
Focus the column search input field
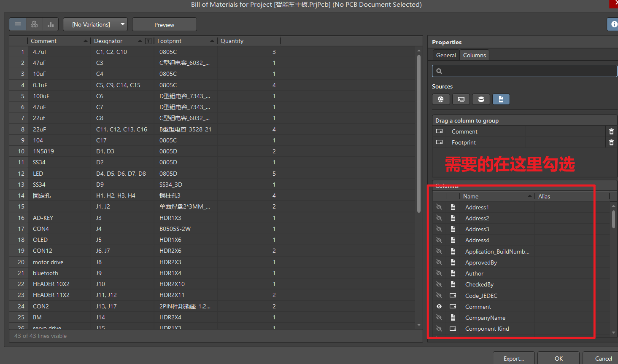(524, 71)
